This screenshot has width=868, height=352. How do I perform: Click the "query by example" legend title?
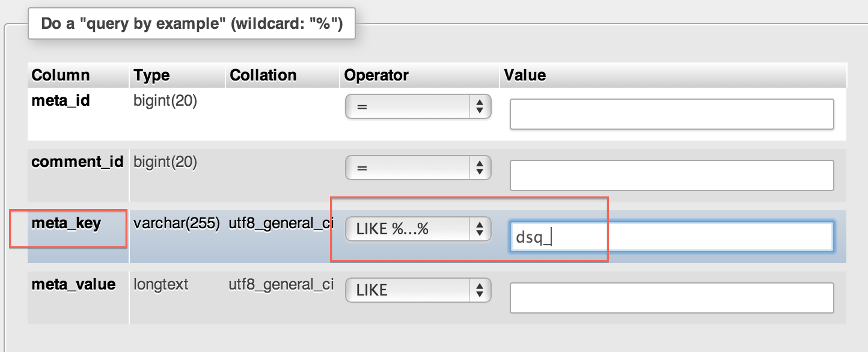pos(192,25)
